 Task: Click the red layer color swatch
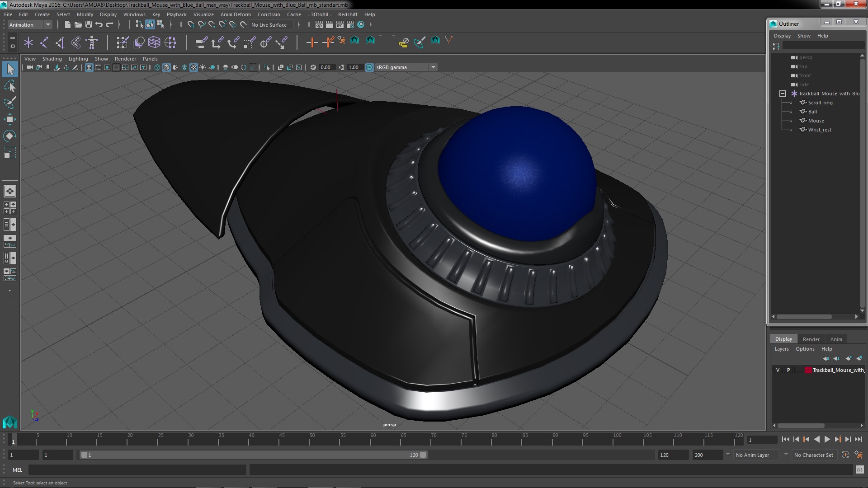coord(808,370)
